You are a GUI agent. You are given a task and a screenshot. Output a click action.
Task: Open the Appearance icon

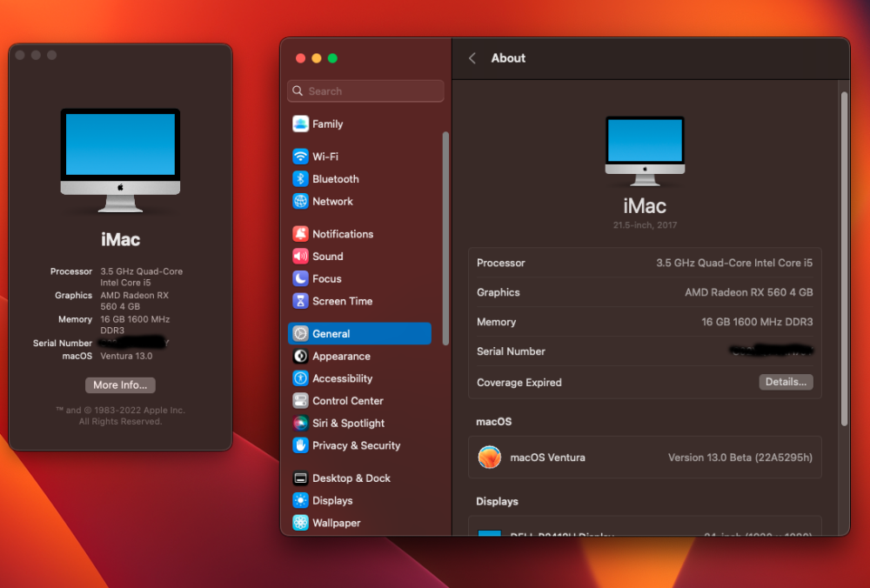pos(300,356)
